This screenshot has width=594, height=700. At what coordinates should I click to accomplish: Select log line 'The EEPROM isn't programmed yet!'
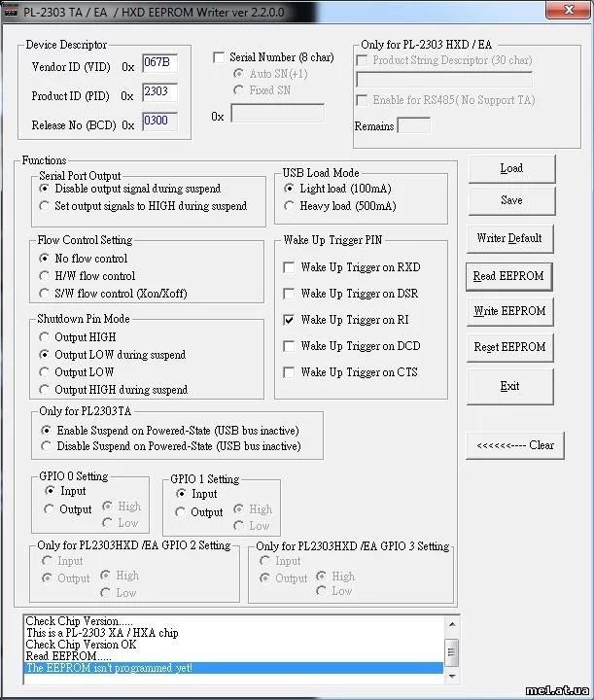233,668
